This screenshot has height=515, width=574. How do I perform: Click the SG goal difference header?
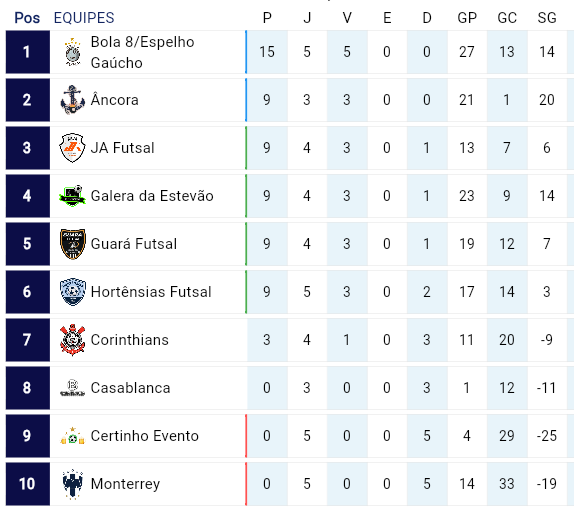coord(547,18)
